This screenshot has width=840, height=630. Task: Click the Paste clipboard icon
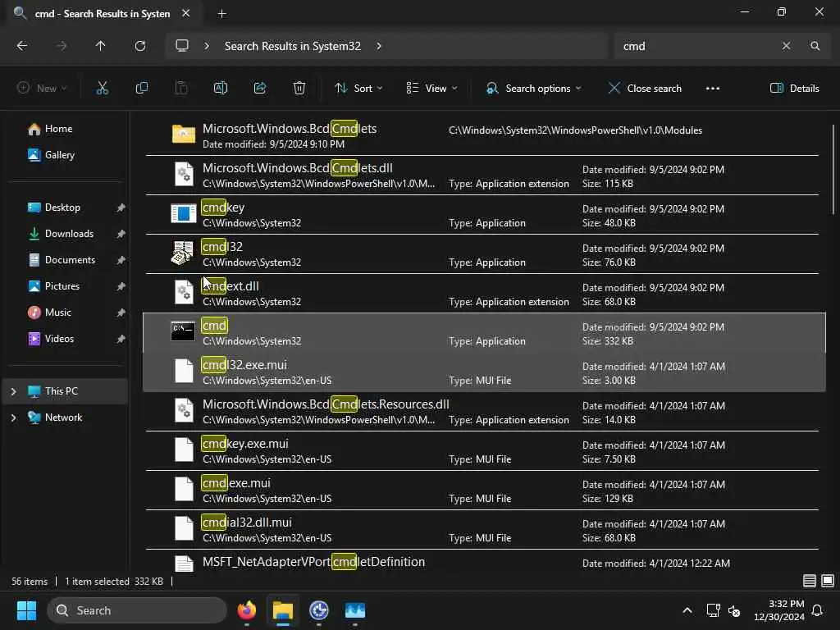tap(181, 89)
